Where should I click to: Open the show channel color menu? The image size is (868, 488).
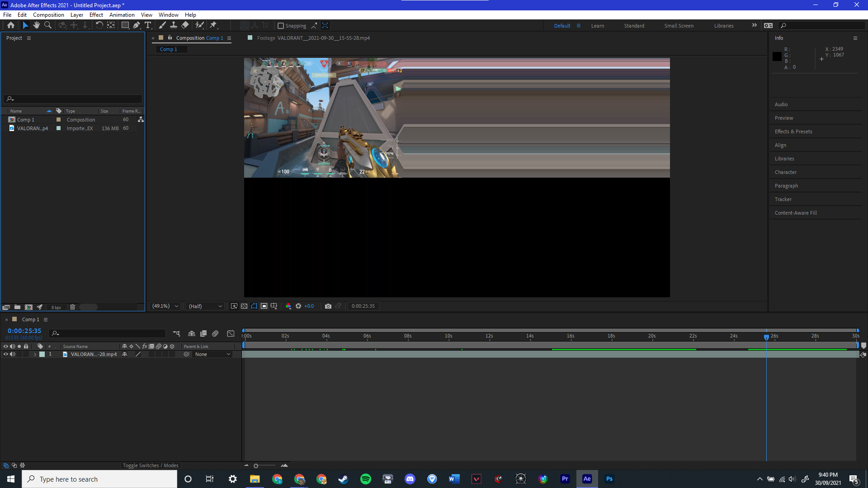[288, 306]
